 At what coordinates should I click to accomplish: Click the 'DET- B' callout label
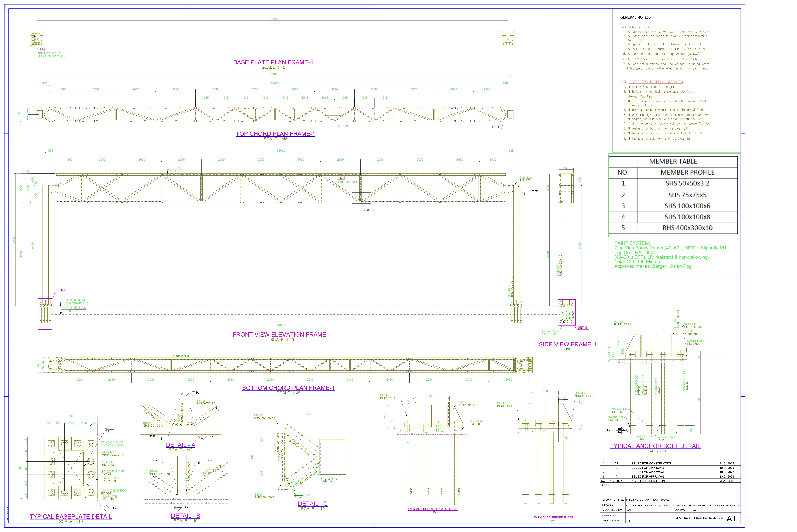pyautogui.click(x=370, y=210)
